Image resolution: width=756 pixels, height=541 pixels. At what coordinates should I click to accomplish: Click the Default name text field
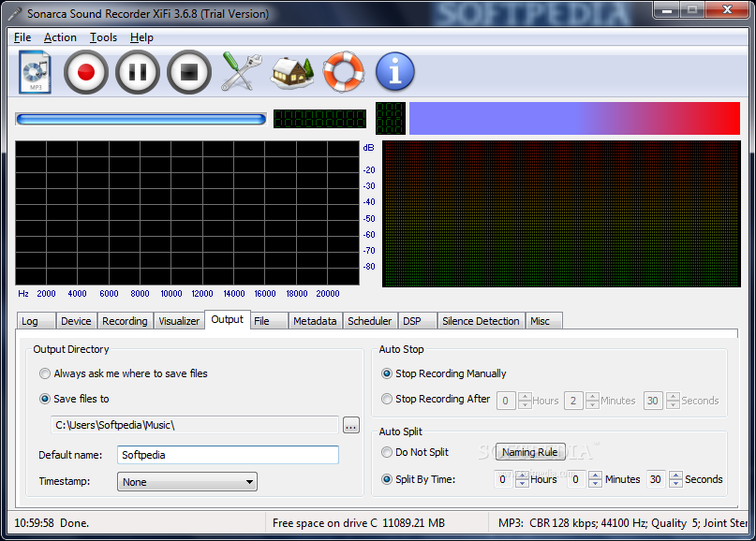click(228, 455)
